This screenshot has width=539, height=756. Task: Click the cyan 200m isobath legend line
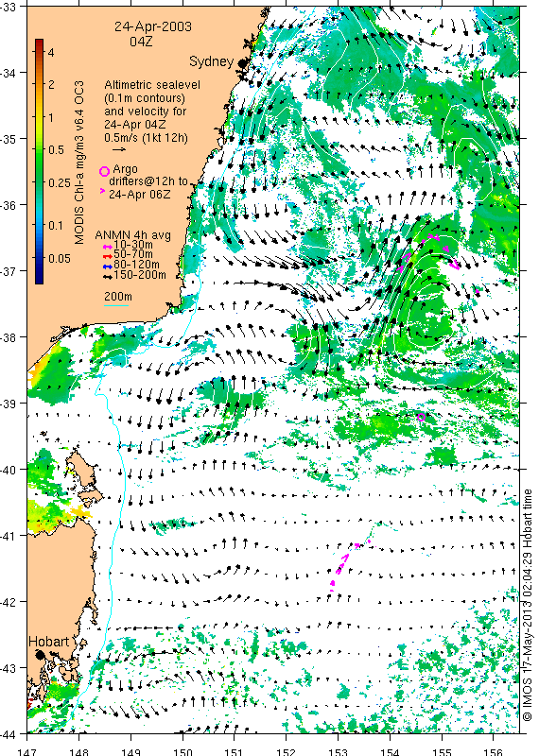coord(116,305)
